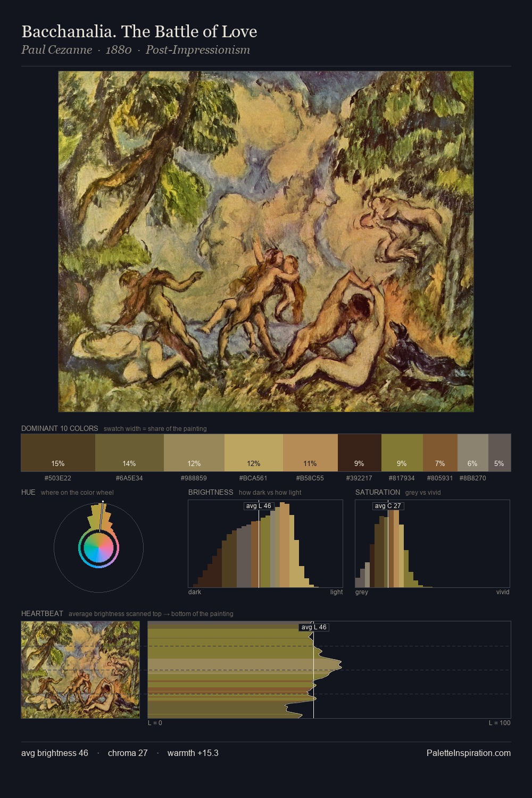Click the #8B8270 hex code
Viewport: 532px width, 798px height.
pyautogui.click(x=473, y=478)
